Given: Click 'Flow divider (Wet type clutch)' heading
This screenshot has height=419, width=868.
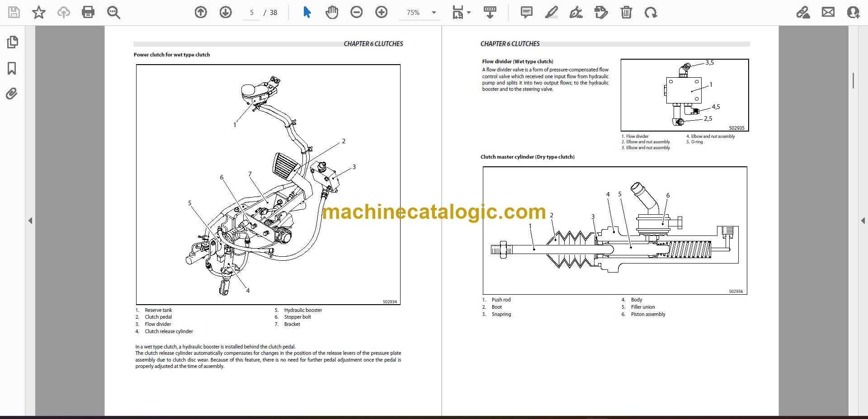Looking at the screenshot, I should click(x=518, y=61).
